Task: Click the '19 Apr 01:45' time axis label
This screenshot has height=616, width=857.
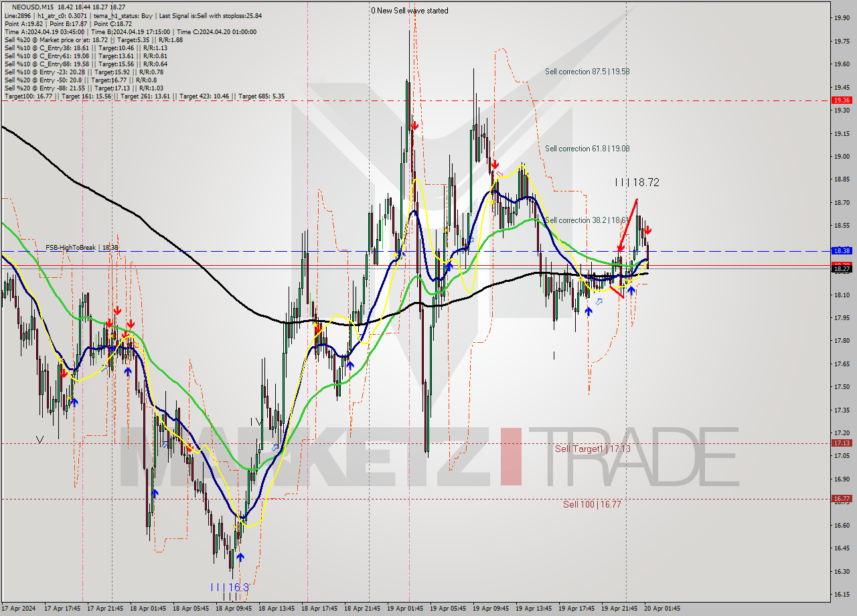Action: click(406, 609)
